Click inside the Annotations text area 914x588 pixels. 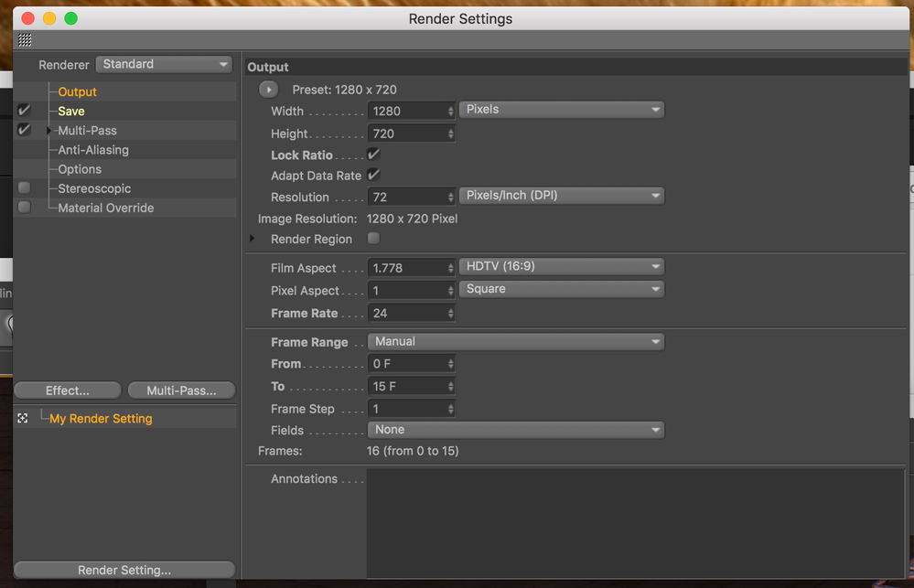tap(635, 523)
